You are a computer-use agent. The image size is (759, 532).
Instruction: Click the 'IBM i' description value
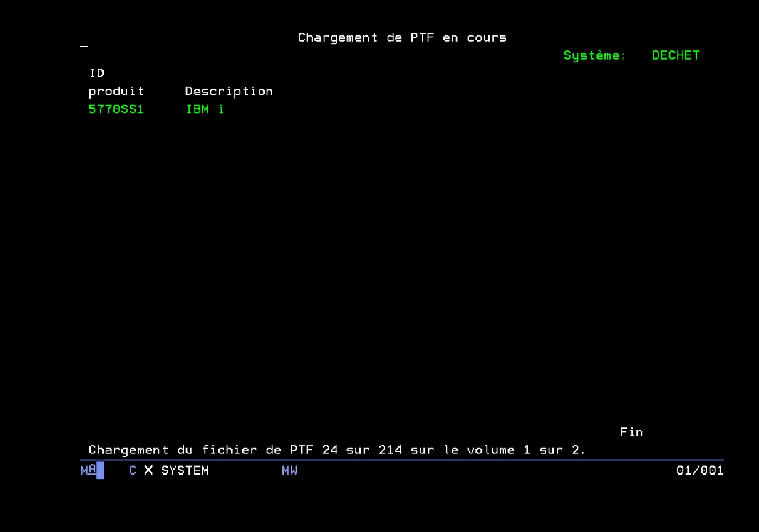click(x=205, y=109)
